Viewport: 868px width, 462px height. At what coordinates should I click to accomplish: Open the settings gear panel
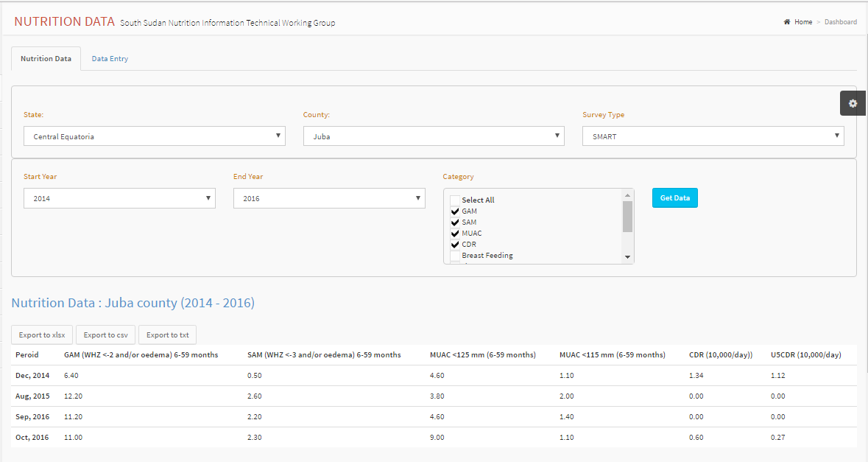[853, 103]
